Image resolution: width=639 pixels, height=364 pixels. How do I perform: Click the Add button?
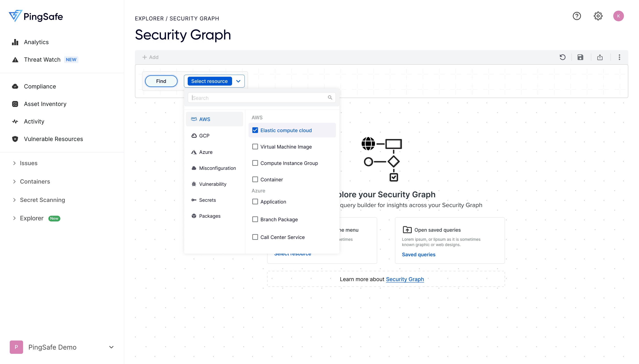pyautogui.click(x=150, y=57)
